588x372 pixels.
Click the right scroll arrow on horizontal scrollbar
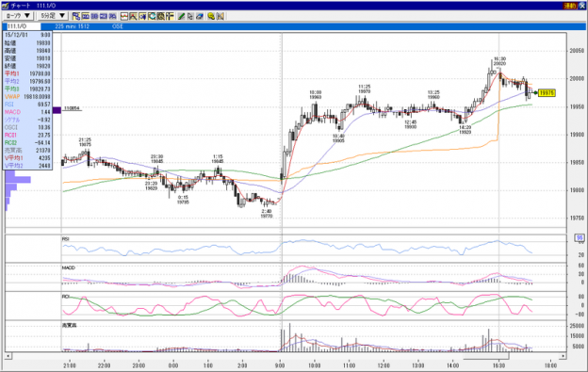563,355
